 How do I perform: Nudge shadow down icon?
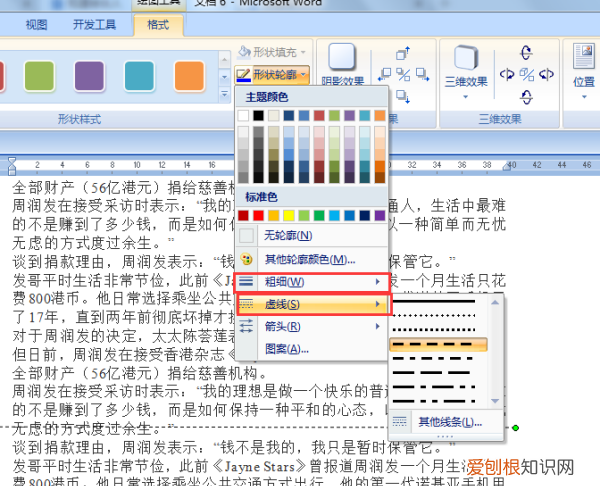click(403, 96)
